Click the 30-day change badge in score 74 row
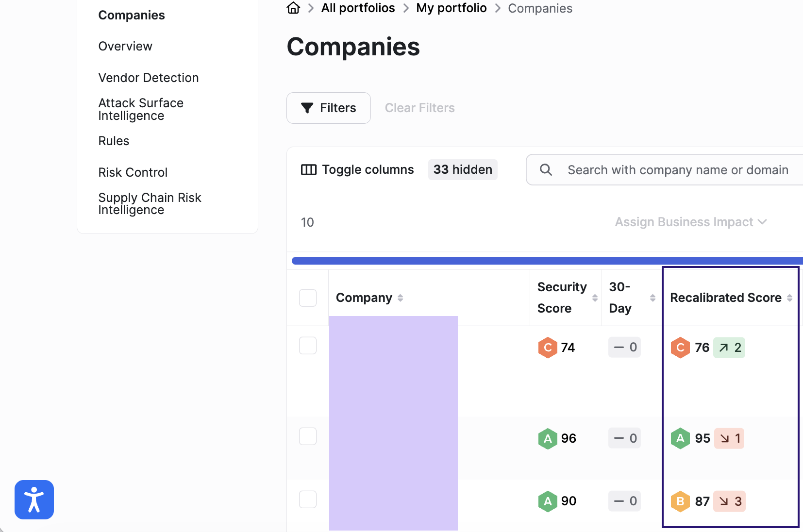The width and height of the screenshot is (803, 532). pos(624,347)
